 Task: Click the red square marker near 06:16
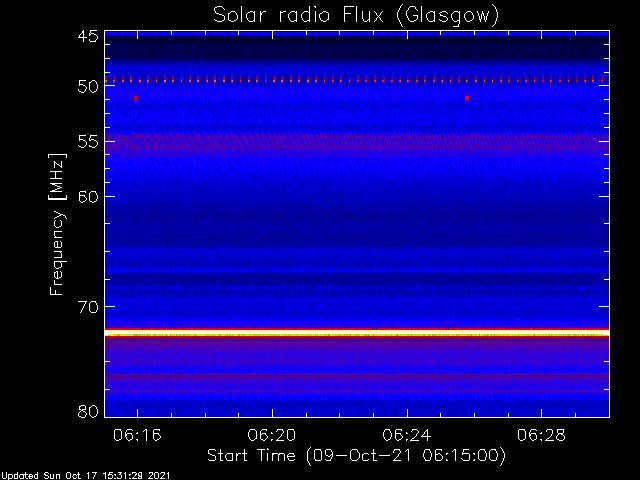[136, 98]
